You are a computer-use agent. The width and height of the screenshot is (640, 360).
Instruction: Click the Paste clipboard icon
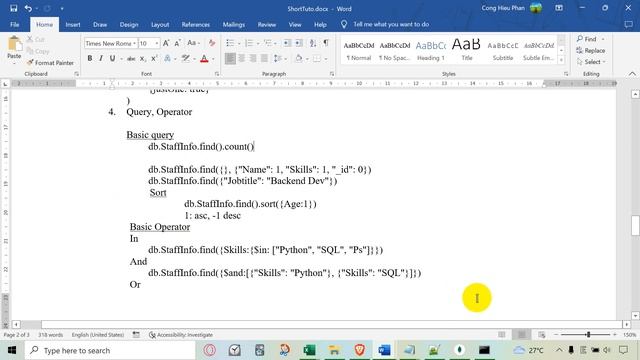pyautogui.click(x=14, y=44)
